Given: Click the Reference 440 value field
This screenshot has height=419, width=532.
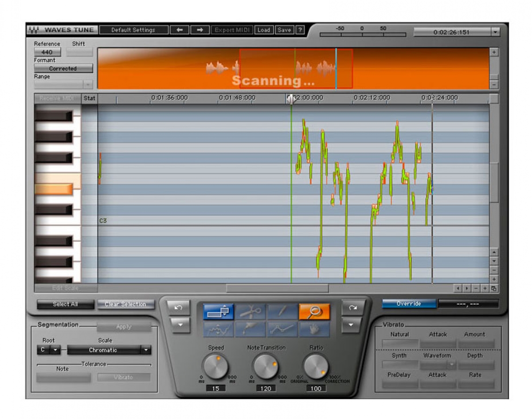Looking at the screenshot, I should click(x=47, y=52).
